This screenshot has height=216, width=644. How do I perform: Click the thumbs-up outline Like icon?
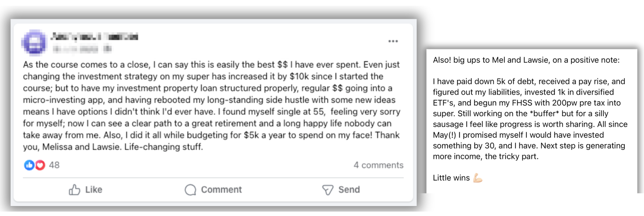74,190
